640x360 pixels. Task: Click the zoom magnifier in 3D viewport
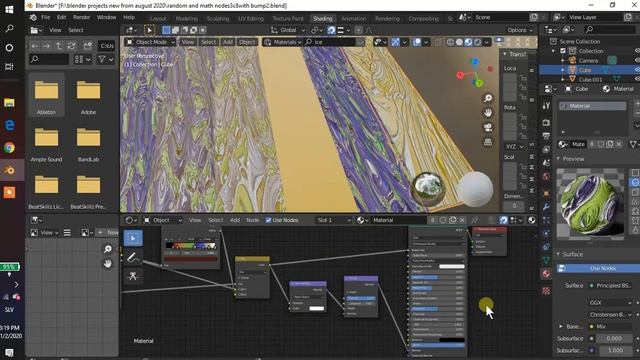488,98
